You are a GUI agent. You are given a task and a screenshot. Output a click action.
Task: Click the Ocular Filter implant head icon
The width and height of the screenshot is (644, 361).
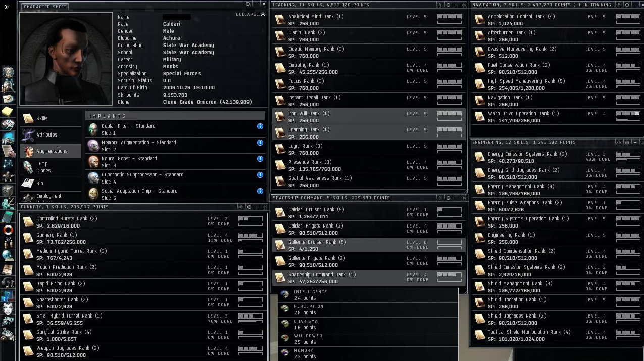(x=93, y=129)
